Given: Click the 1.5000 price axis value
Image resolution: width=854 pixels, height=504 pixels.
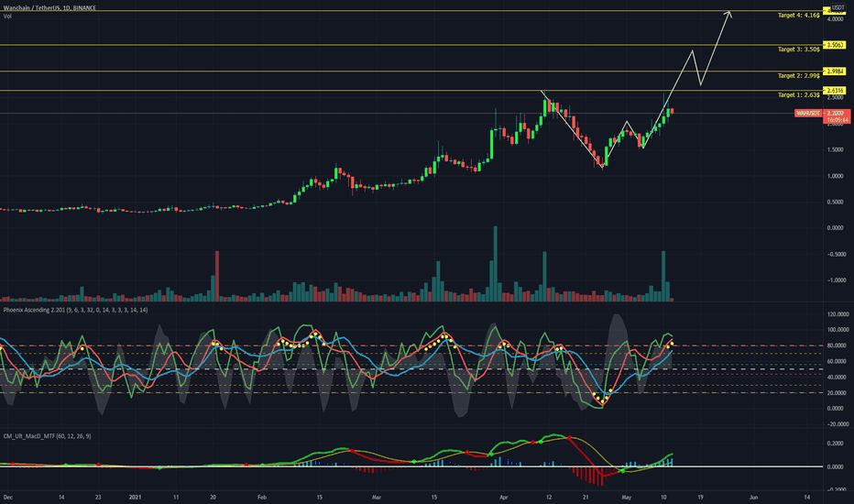Looking at the screenshot, I should [x=835, y=150].
